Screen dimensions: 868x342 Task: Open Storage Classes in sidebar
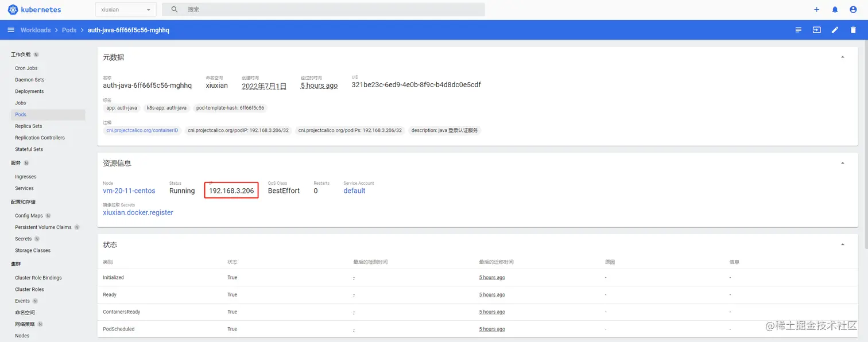33,250
